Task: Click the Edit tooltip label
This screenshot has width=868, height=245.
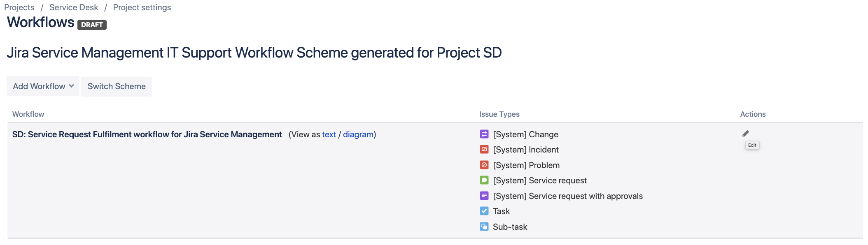Action: [752, 145]
